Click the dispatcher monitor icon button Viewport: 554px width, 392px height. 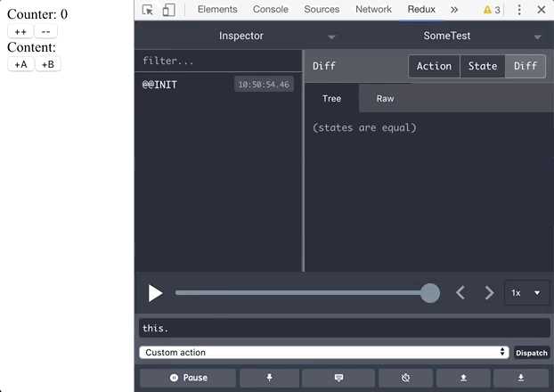click(338, 378)
